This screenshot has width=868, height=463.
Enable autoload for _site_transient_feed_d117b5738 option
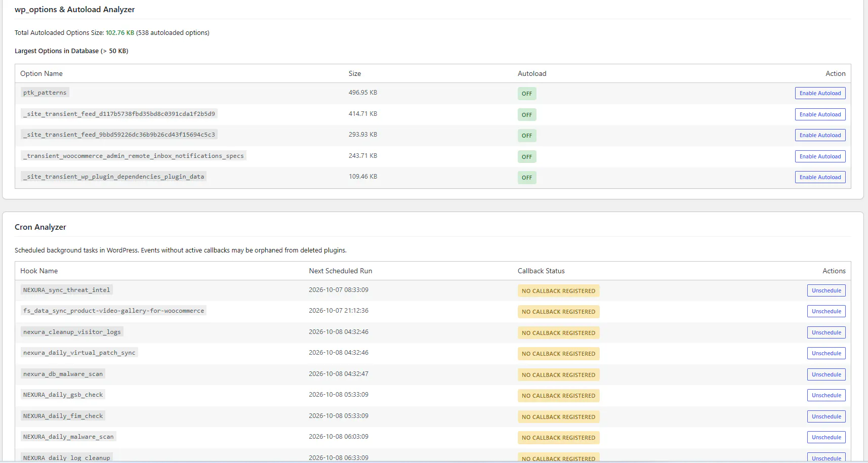820,114
